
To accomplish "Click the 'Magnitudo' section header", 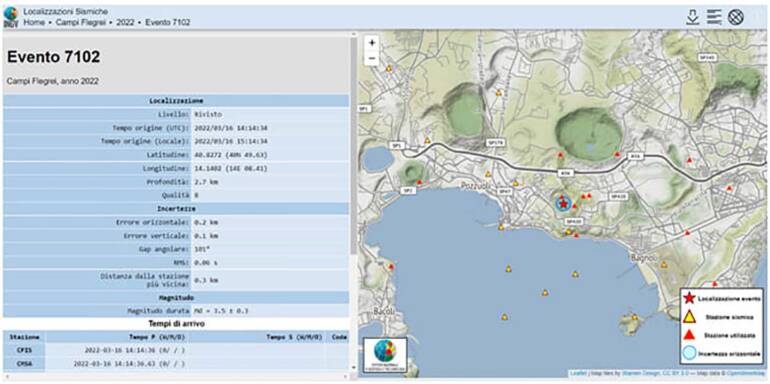I will click(176, 298).
